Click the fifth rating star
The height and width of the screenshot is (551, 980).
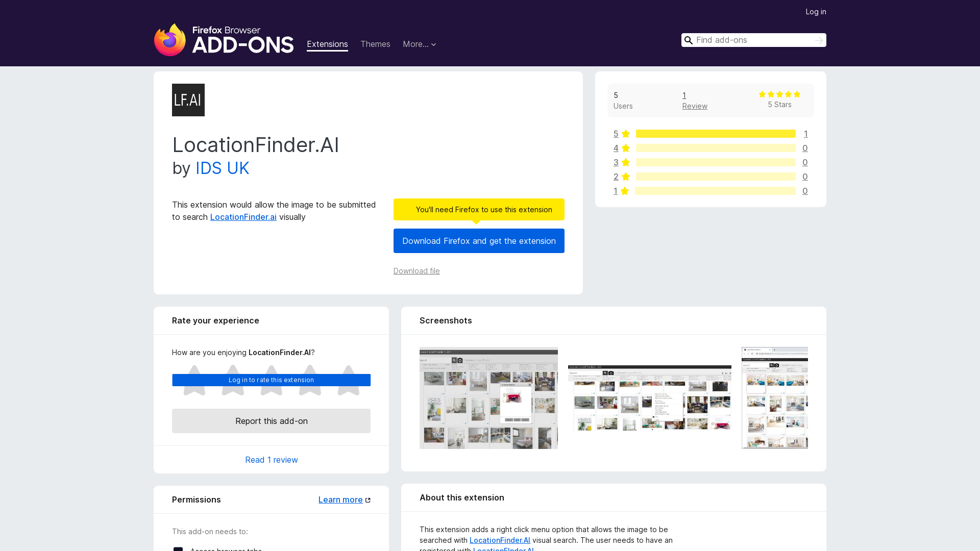[349, 380]
